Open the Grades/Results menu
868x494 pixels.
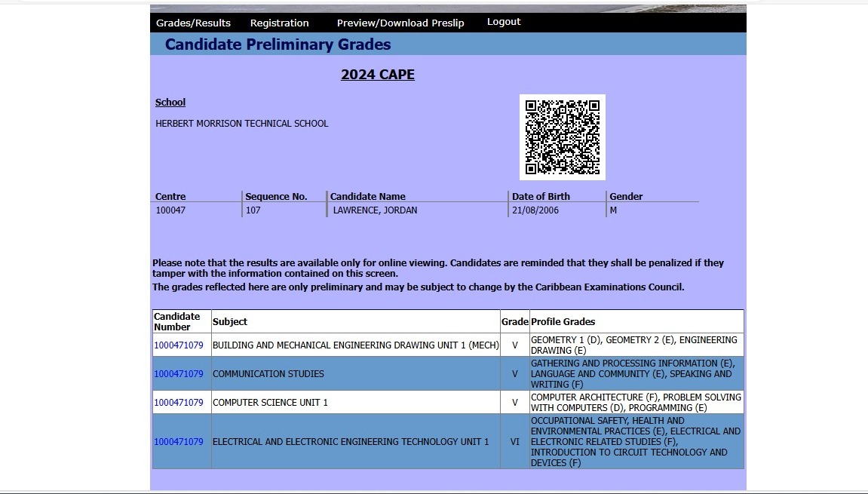tap(193, 23)
